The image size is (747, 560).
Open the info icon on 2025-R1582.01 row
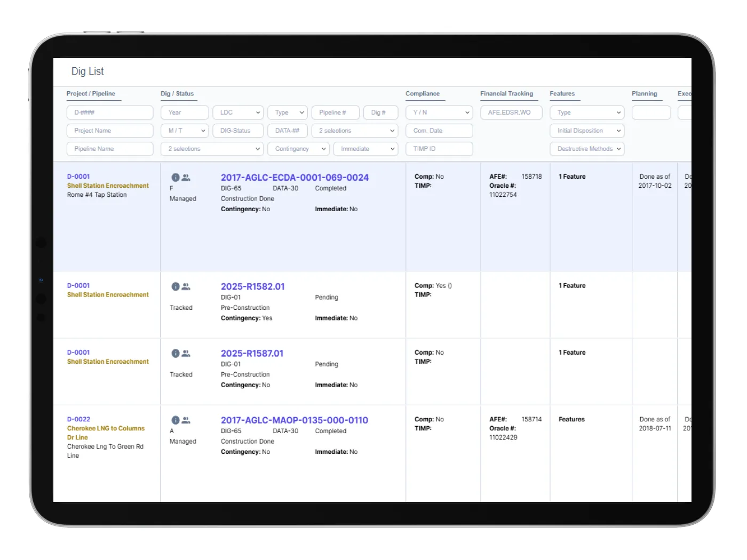[176, 286]
